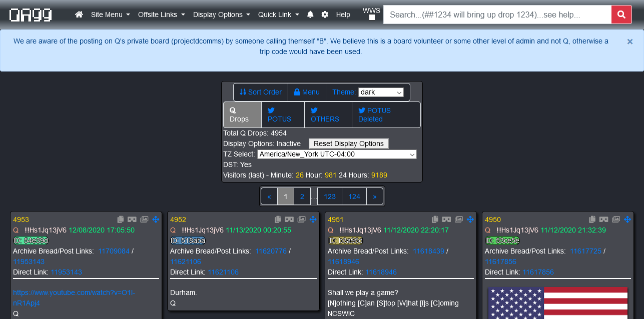Click the goggles icon on drop 4953
The height and width of the screenshot is (319, 644).
(x=132, y=219)
